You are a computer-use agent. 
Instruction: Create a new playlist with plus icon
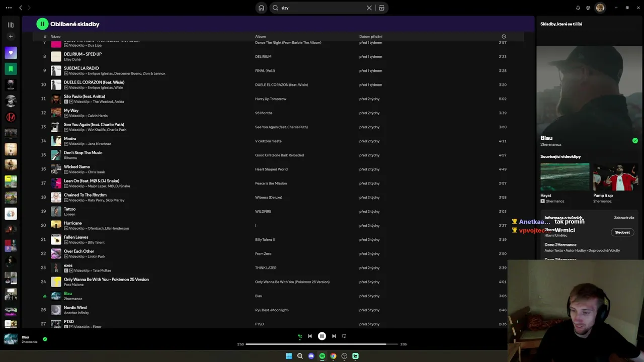click(11, 36)
